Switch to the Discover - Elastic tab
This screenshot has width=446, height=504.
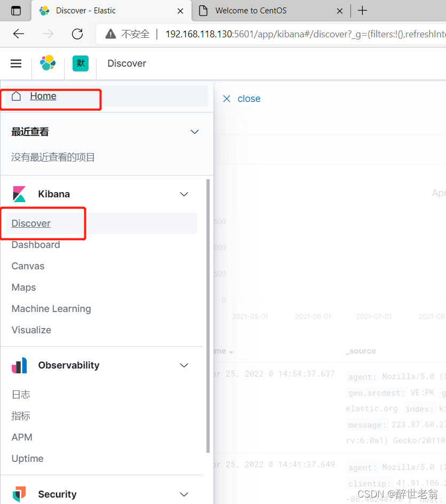111,11
